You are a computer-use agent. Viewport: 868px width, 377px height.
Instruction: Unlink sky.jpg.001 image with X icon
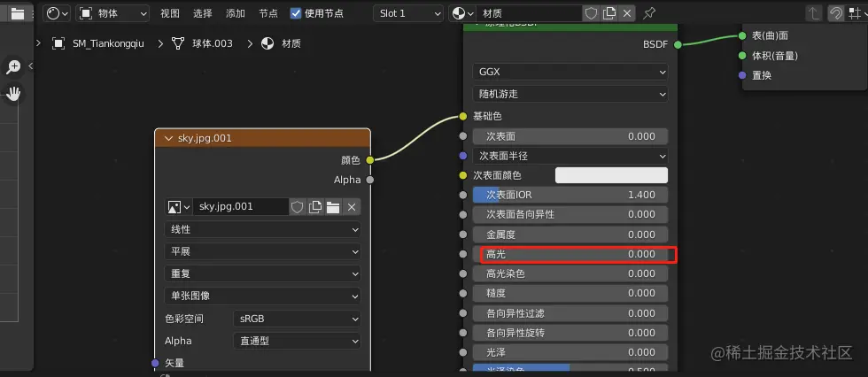(351, 207)
